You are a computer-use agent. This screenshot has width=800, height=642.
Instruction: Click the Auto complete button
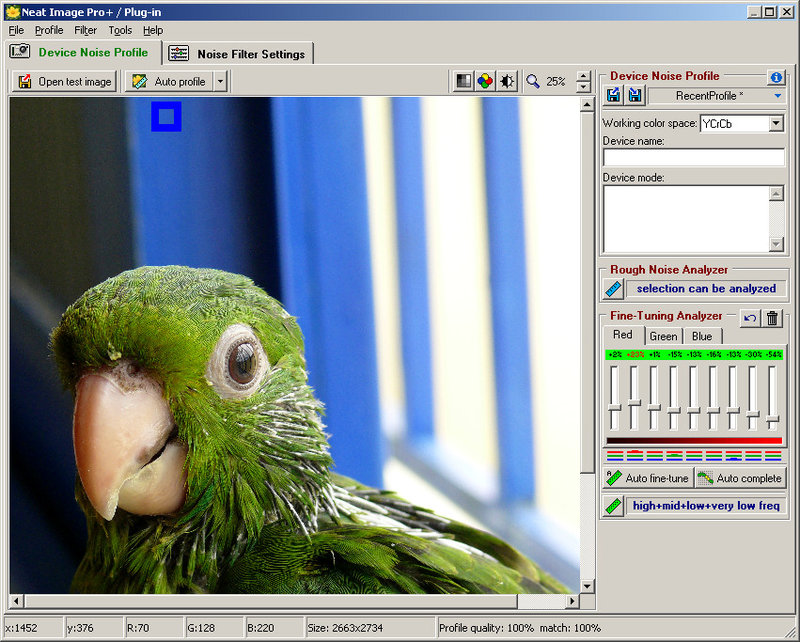(x=740, y=478)
